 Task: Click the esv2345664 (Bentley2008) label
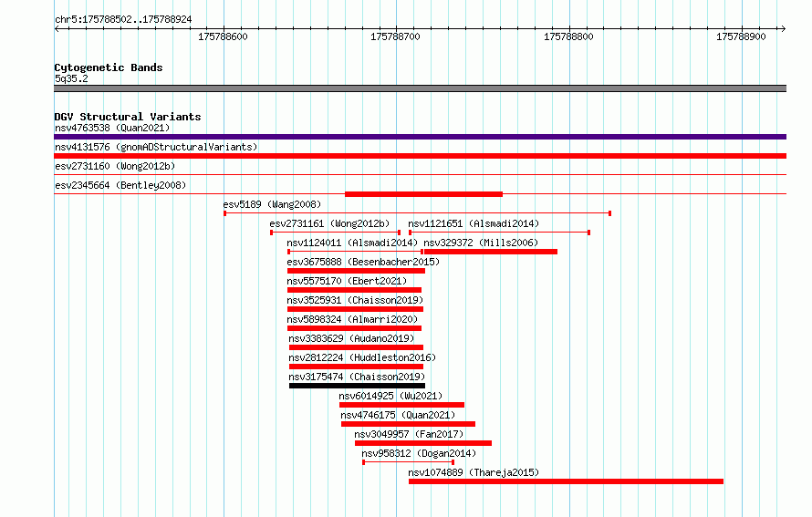[x=120, y=185]
